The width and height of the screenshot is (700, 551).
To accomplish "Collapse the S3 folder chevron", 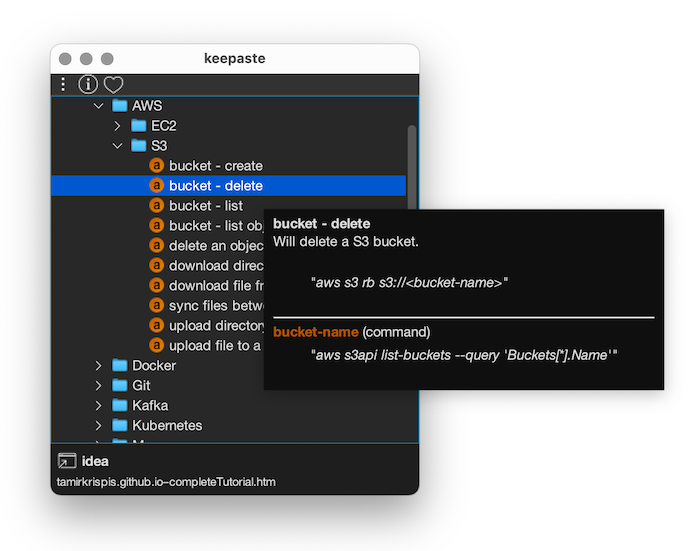I will tap(117, 146).
